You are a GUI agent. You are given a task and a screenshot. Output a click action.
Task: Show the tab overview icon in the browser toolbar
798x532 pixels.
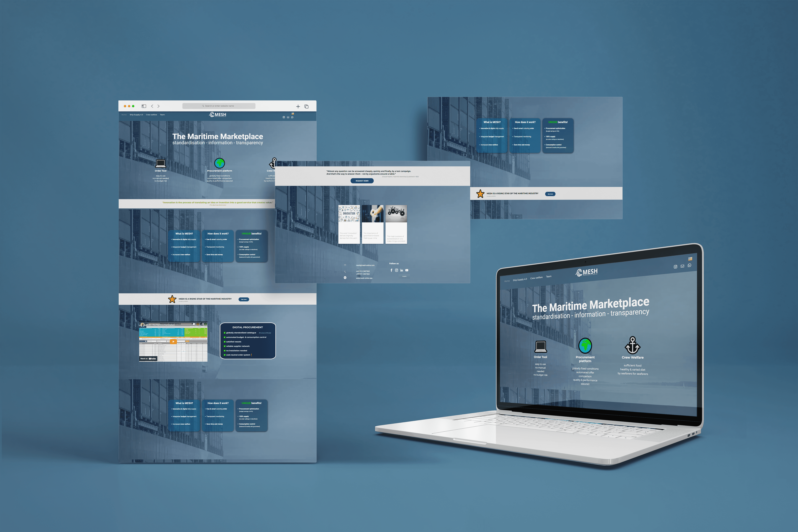(306, 107)
